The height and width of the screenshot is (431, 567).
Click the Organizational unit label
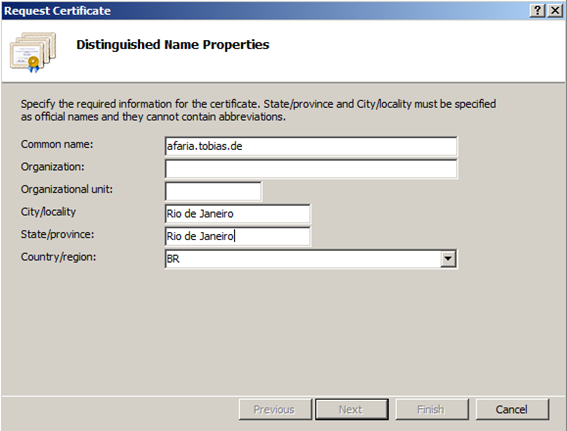67,189
